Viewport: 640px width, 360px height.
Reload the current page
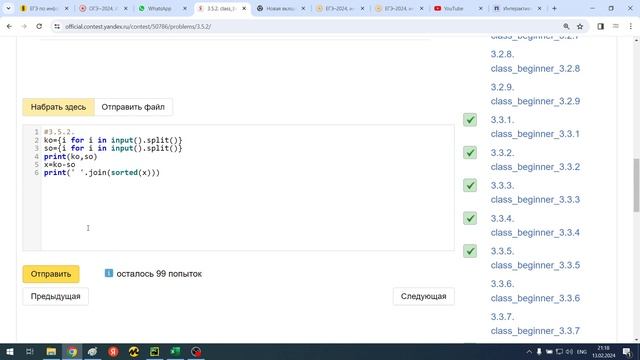click(39, 26)
